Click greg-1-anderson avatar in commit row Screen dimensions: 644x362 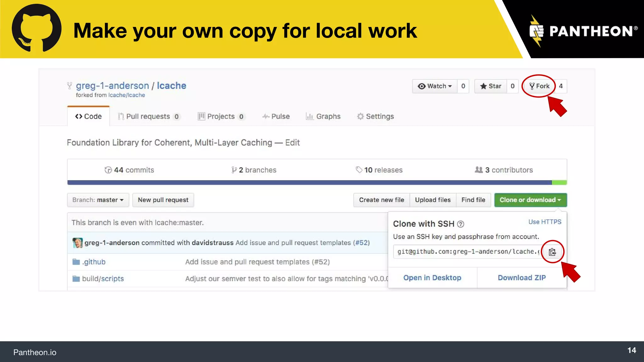click(x=77, y=243)
